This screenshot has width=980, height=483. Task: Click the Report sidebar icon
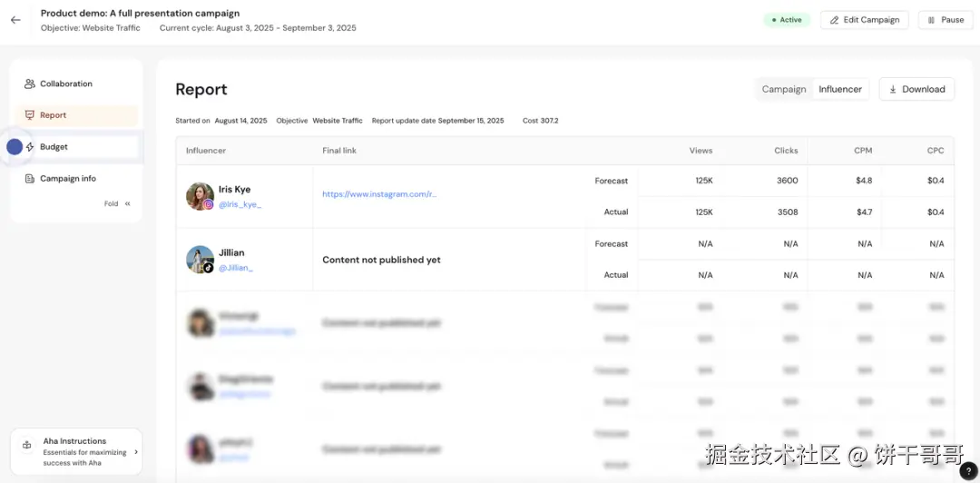click(x=30, y=115)
